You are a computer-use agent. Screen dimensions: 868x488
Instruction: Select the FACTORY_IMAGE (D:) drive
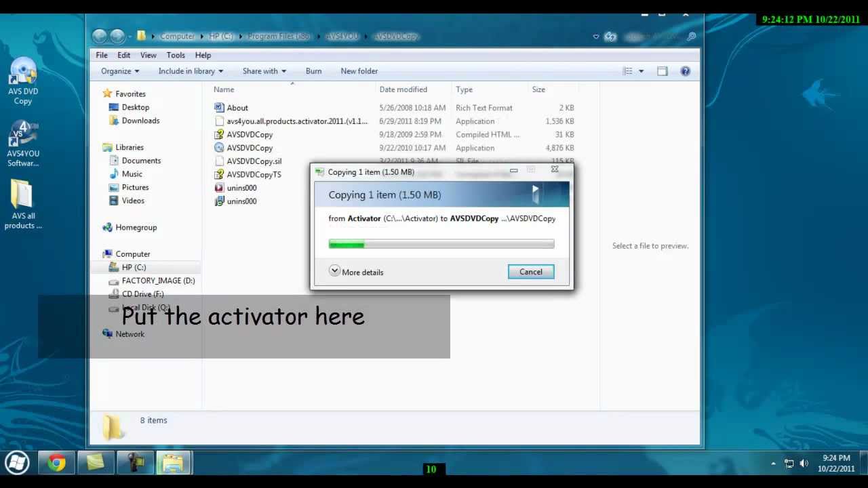pos(158,281)
